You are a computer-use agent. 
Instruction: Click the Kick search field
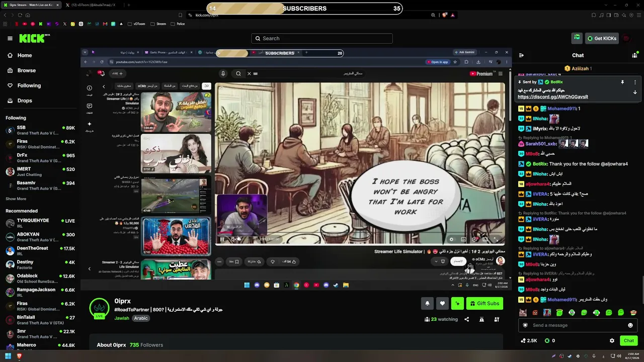(322, 38)
